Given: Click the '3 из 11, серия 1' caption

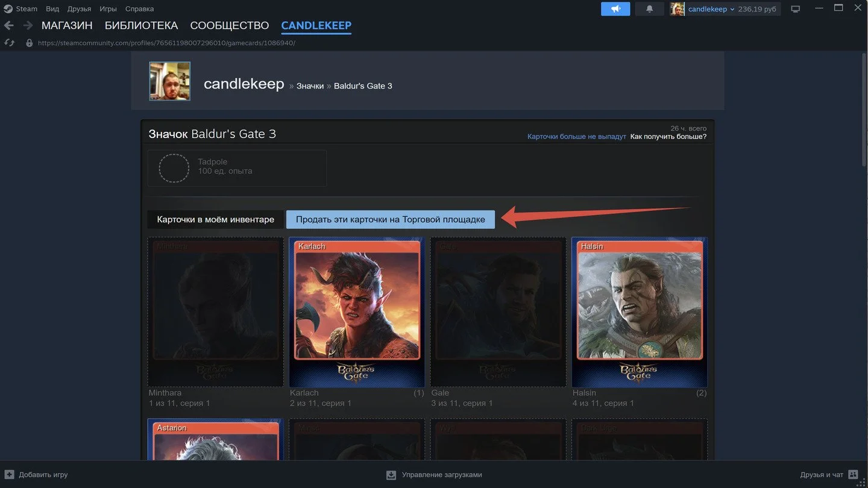Looking at the screenshot, I should point(462,403).
